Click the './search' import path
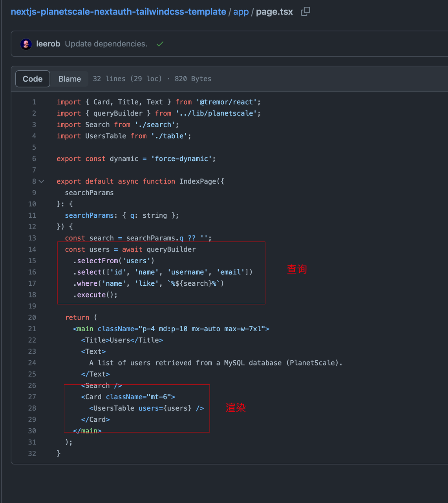 155,125
